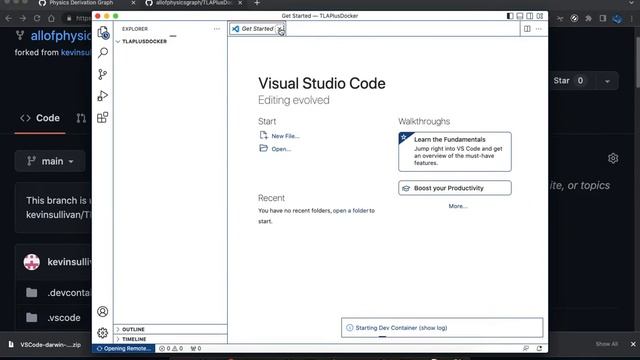
Task: Open the .devcontainer folder on GitHub
Action: click(68, 293)
